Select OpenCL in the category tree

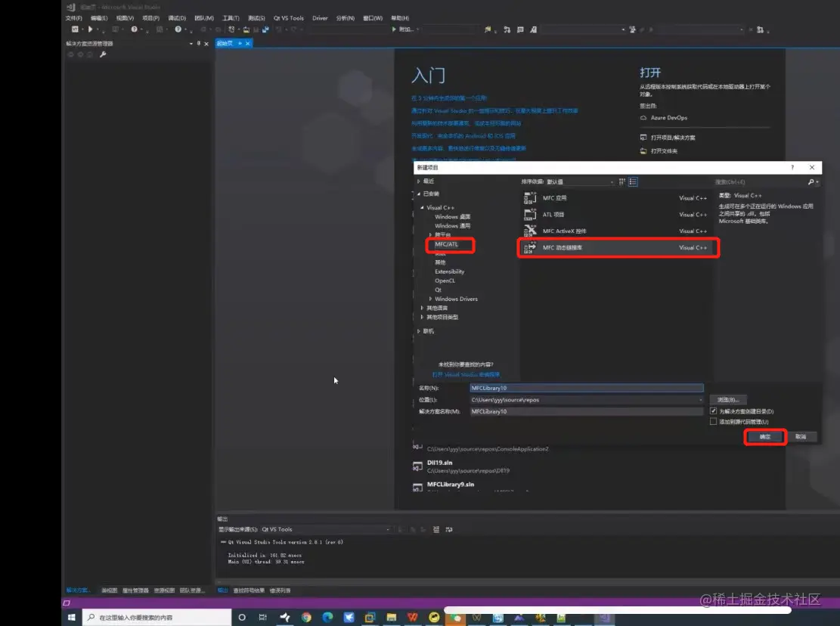pyautogui.click(x=445, y=280)
